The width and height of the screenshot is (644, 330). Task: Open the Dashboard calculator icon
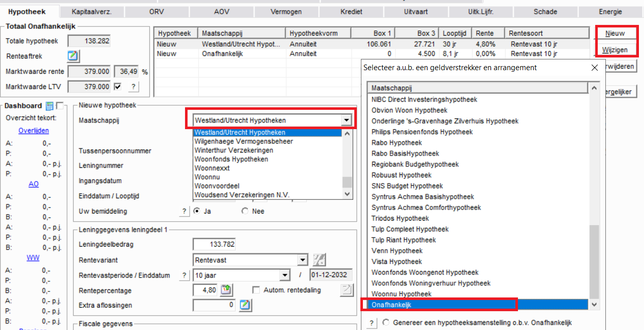(x=49, y=106)
